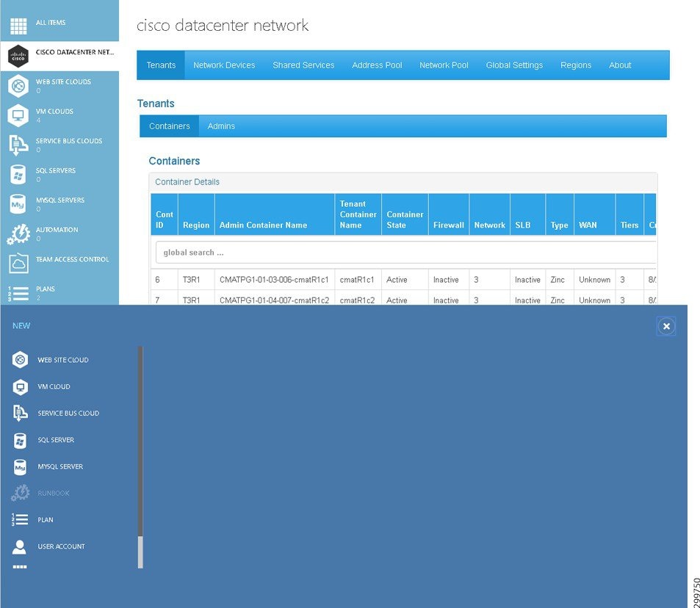Switch to Address Pool tab
The height and width of the screenshot is (608, 700).
(x=377, y=65)
